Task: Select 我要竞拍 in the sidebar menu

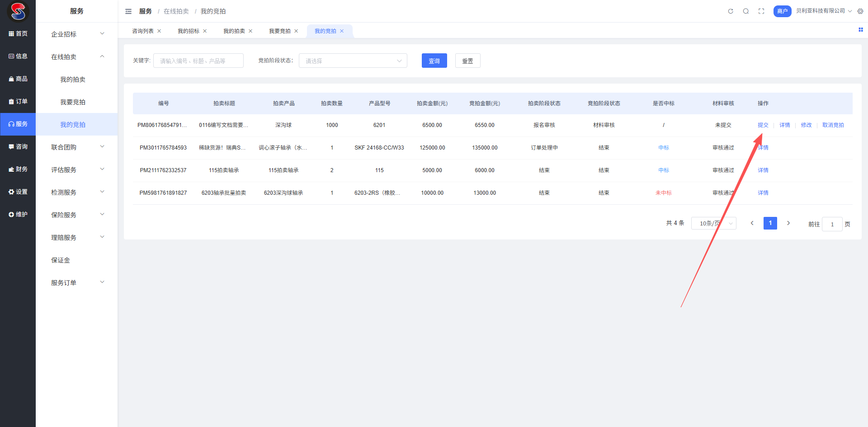Action: click(73, 102)
